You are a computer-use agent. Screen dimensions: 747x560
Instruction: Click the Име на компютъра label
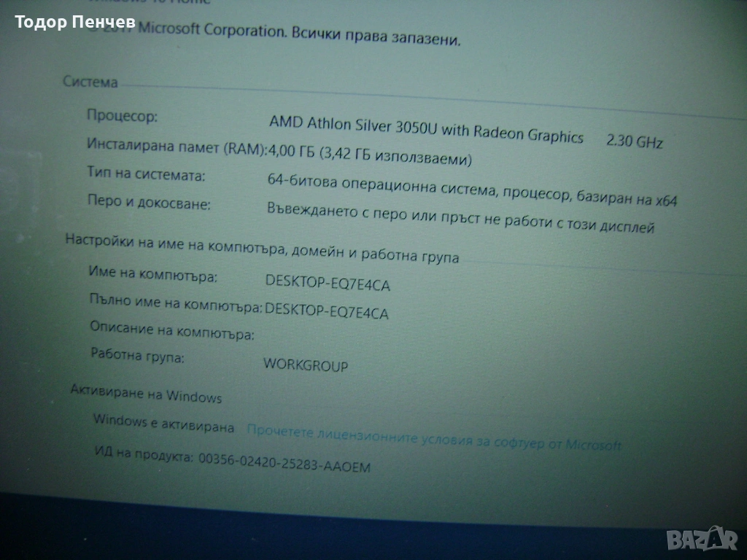(x=152, y=276)
